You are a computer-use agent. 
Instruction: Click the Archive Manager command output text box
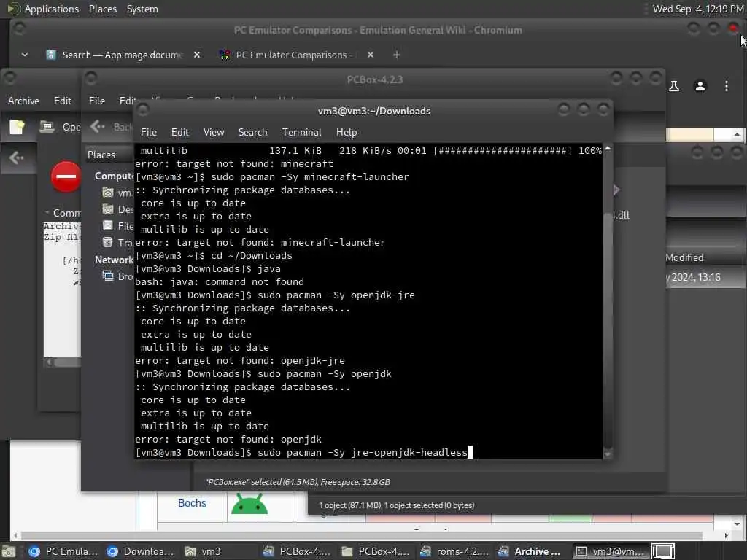63,289
